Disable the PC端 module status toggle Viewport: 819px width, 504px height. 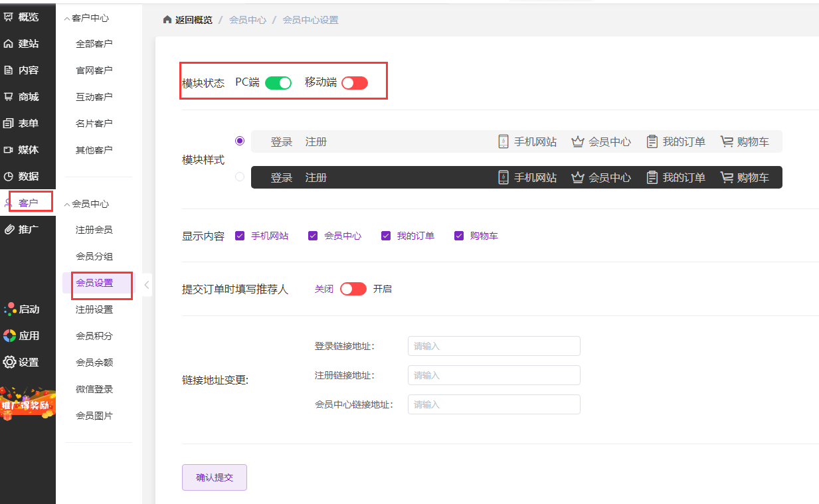point(278,83)
